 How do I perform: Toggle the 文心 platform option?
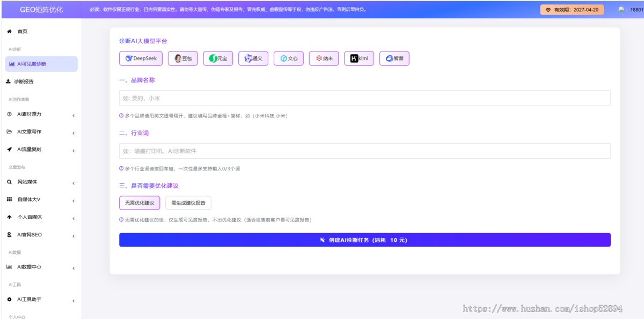coord(289,58)
